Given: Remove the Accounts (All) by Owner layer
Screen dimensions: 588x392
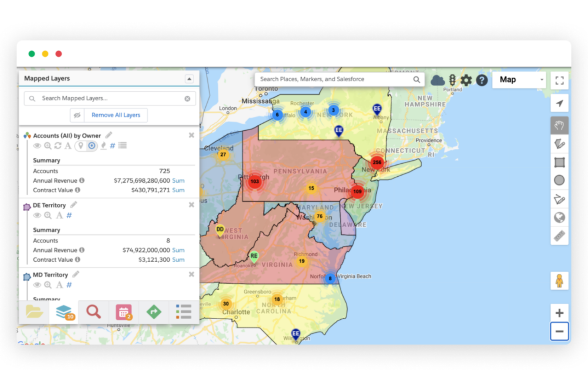Looking at the screenshot, I should click(191, 135).
